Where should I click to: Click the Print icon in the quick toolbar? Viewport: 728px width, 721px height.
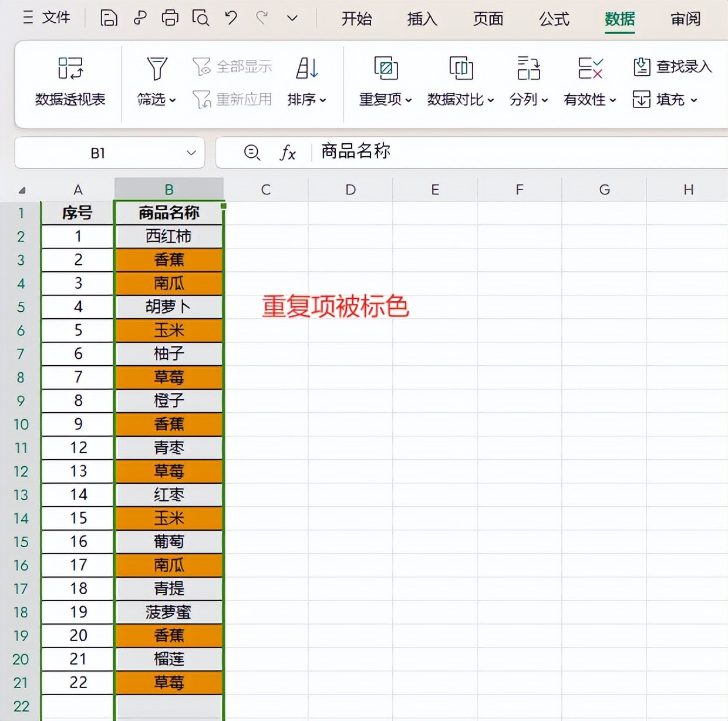pos(170,18)
